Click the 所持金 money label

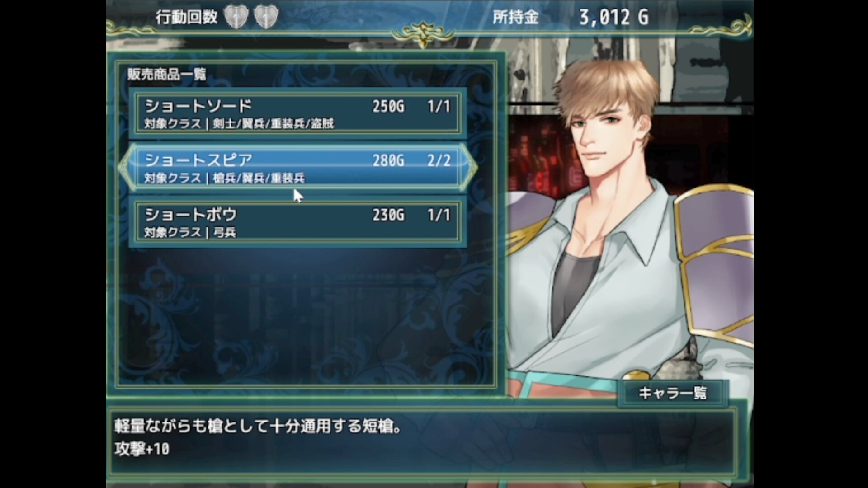[x=515, y=17]
